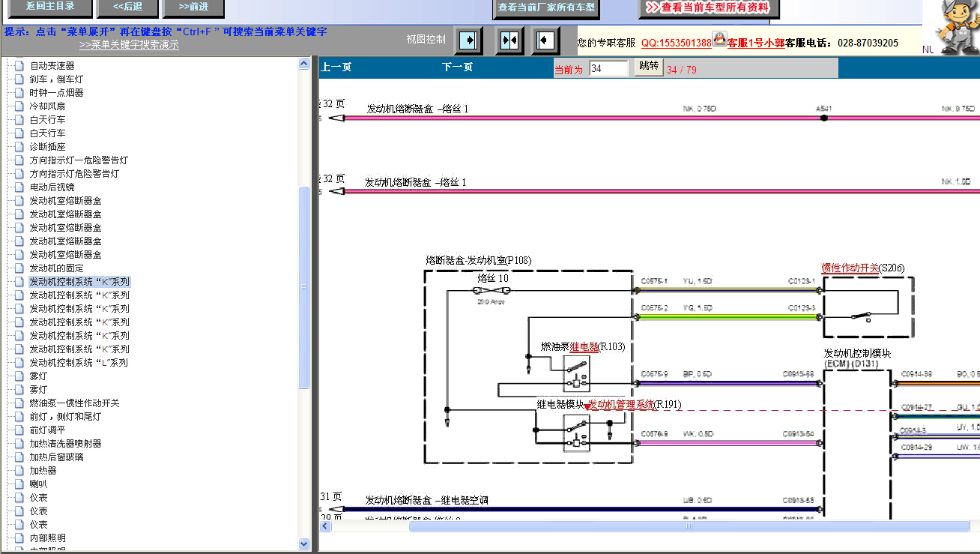Open 诊断插座 tree item
Screen dimensions: 980x554
click(47, 147)
